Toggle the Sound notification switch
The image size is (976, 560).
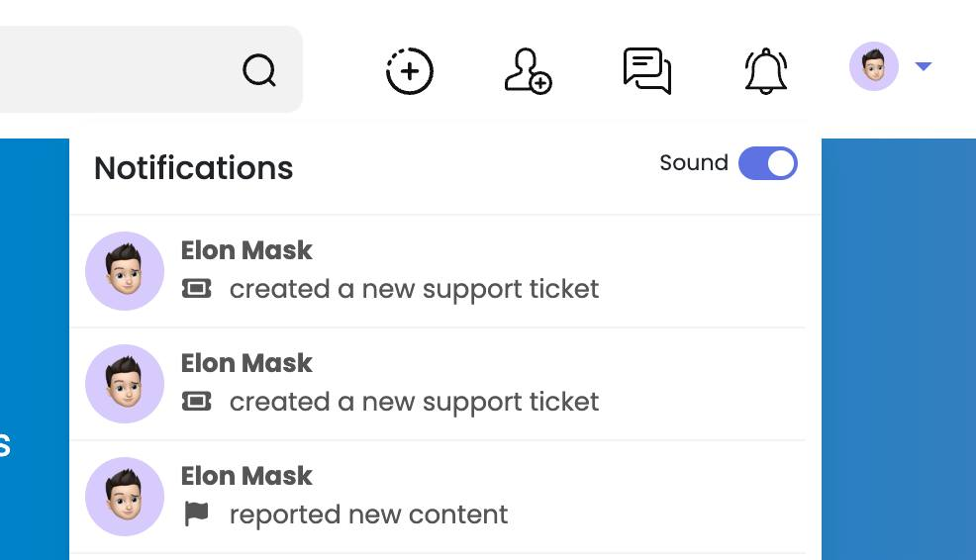[x=767, y=163]
